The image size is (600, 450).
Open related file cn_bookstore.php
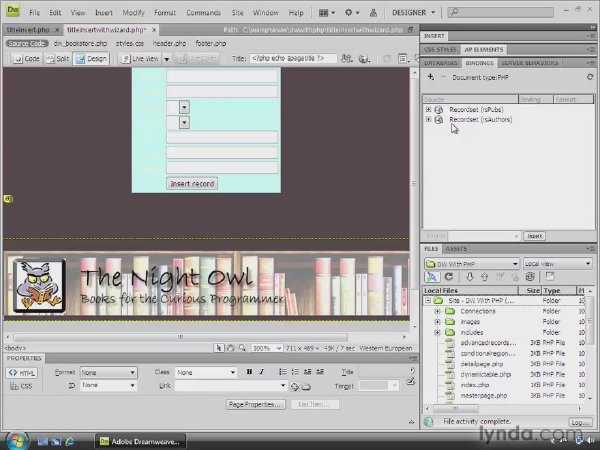pyautogui.click(x=80, y=43)
